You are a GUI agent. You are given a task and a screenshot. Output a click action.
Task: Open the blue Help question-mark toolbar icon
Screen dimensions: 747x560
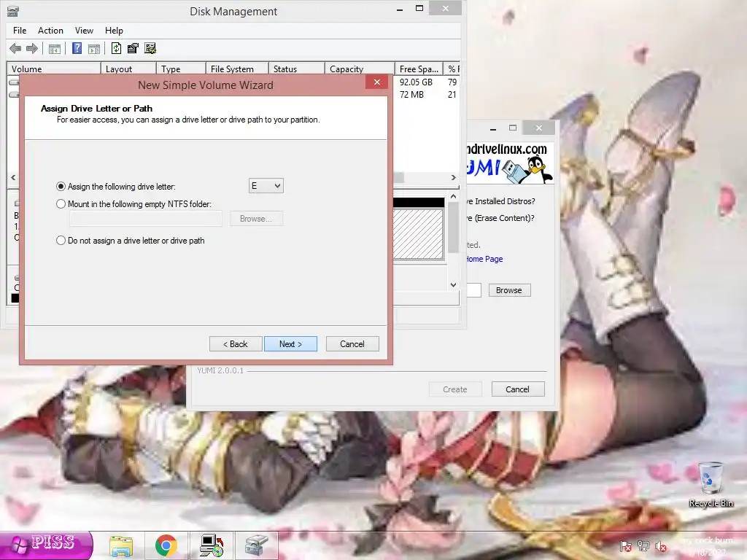pyautogui.click(x=77, y=49)
